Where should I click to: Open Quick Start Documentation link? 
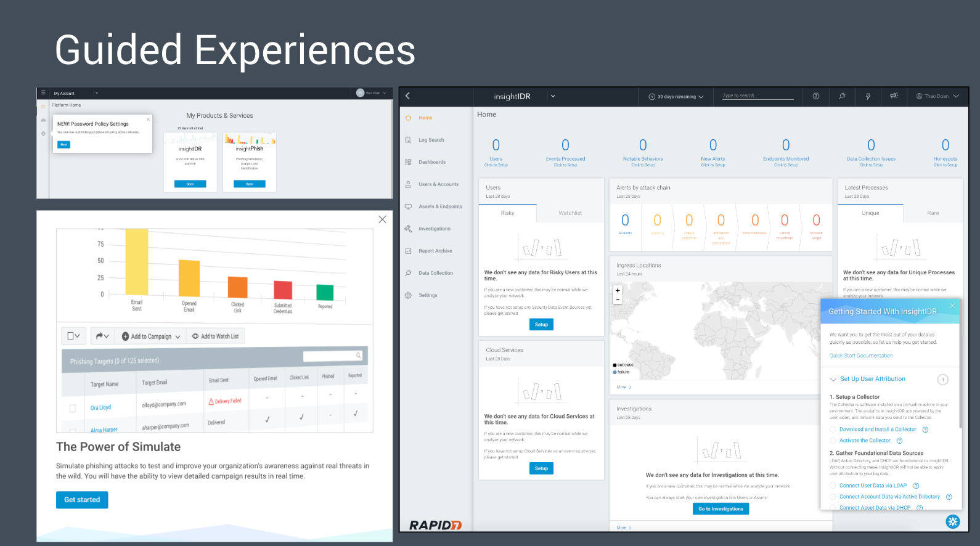point(860,356)
